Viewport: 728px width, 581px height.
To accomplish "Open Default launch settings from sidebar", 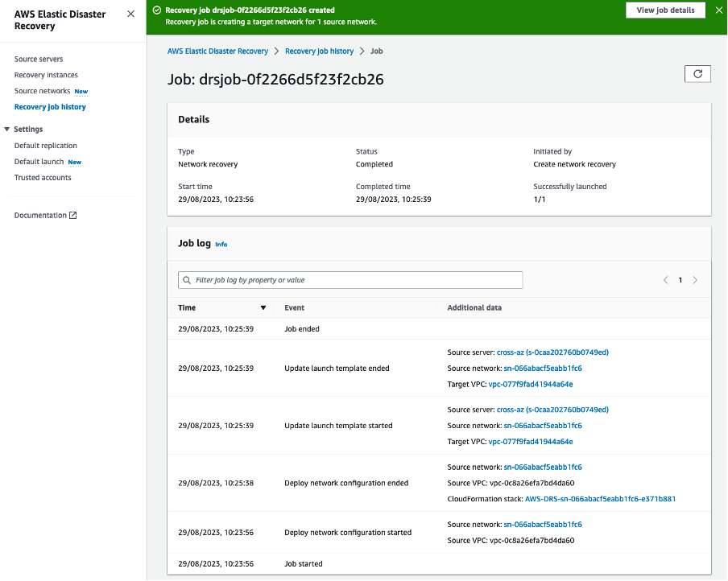I will pyautogui.click(x=37, y=161).
